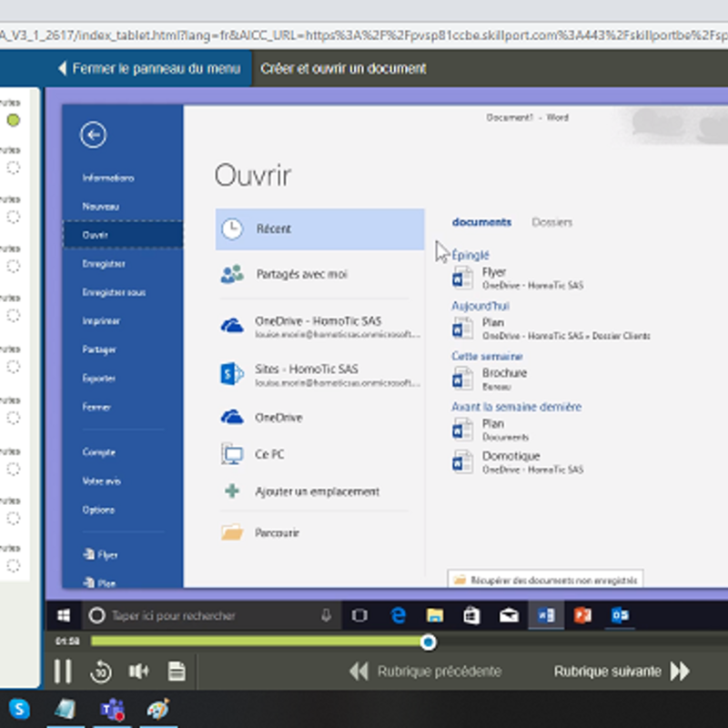Select Ce PC location
Screen dimensions: 728x728
(319, 454)
